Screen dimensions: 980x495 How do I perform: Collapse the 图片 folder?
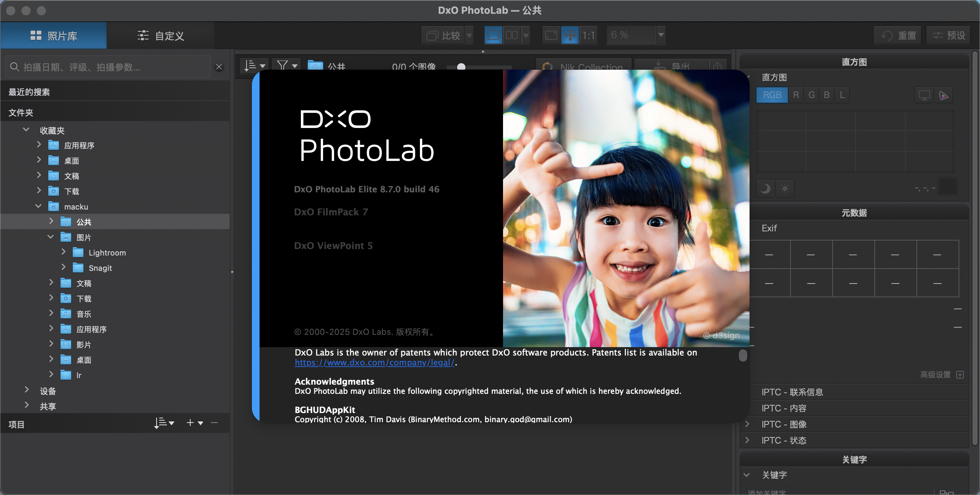(51, 237)
